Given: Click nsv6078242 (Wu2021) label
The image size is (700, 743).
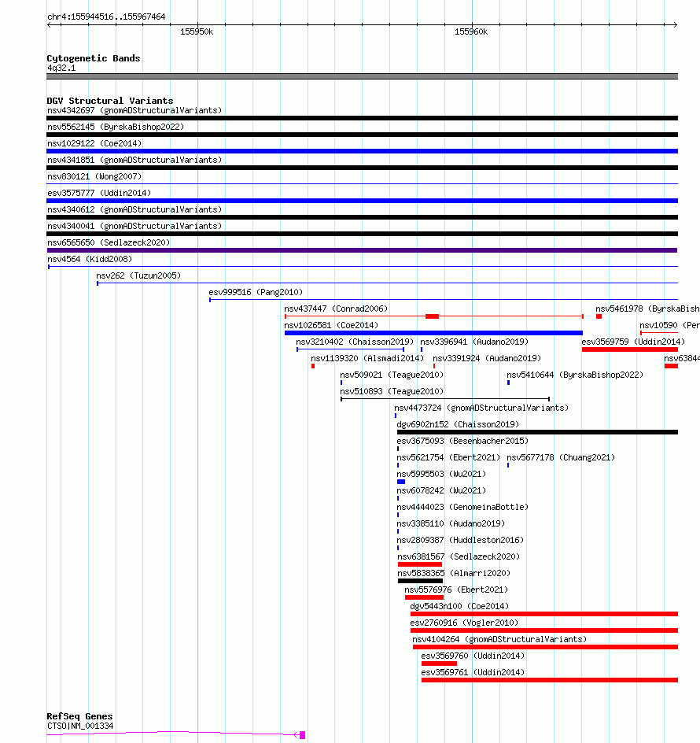Looking at the screenshot, I should tap(441, 491).
